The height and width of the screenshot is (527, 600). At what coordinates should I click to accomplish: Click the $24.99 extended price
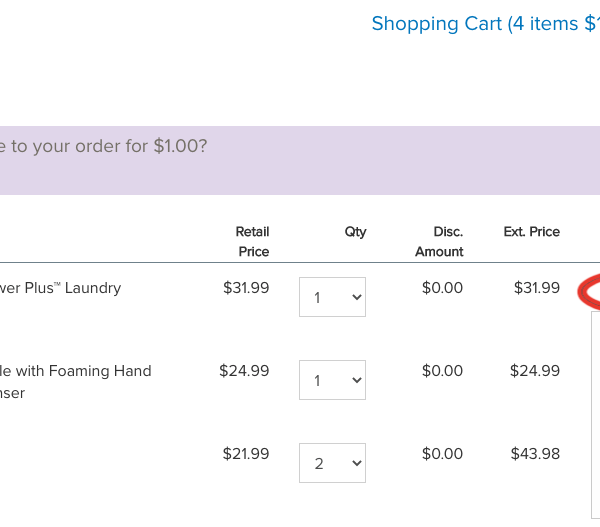pos(535,371)
